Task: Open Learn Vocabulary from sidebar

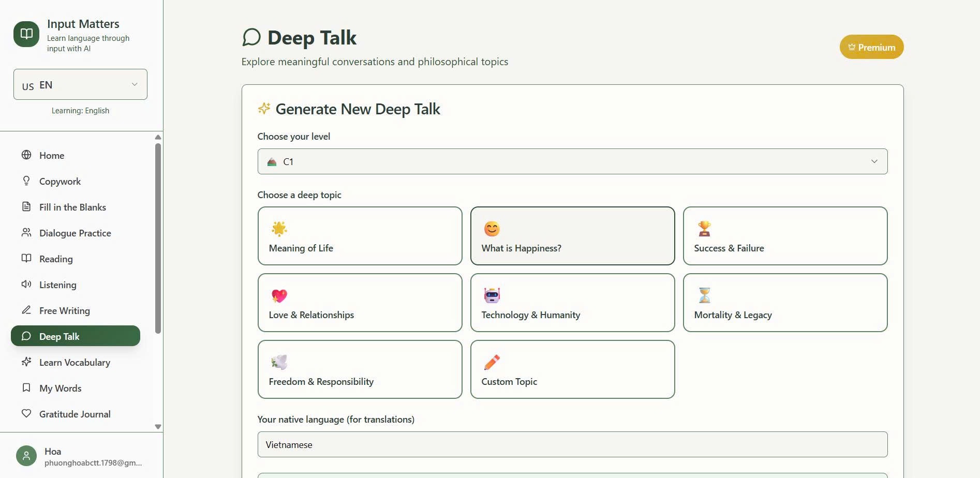Action: click(x=76, y=362)
